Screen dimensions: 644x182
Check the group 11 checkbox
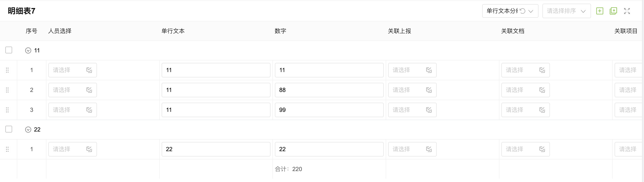tap(9, 50)
